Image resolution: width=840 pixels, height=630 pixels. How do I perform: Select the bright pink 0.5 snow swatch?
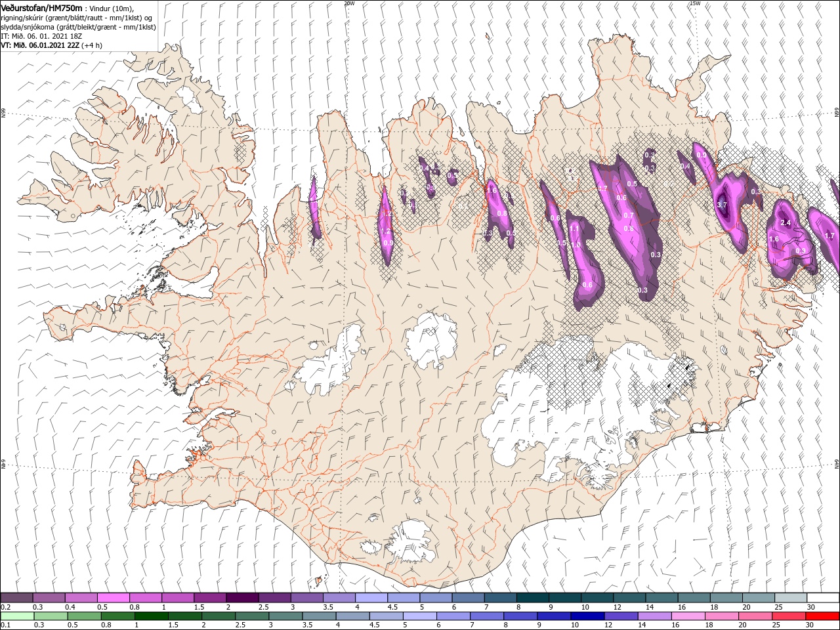click(x=113, y=597)
